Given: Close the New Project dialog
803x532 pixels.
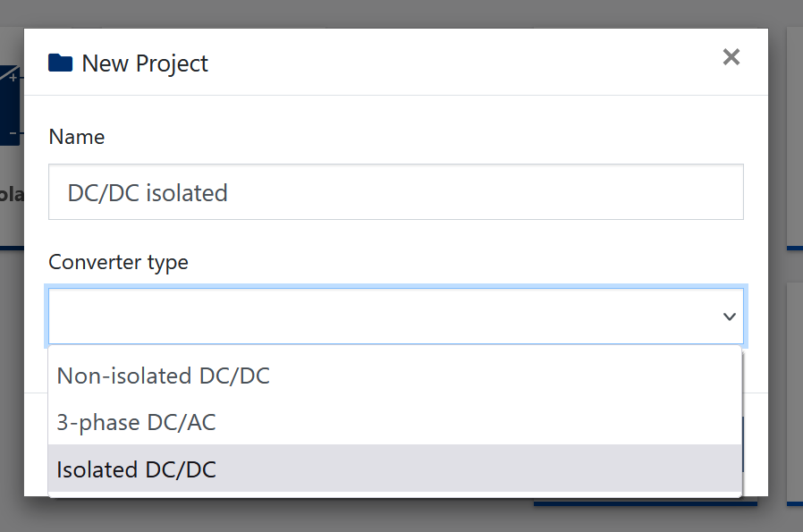Looking at the screenshot, I should coord(731,58).
